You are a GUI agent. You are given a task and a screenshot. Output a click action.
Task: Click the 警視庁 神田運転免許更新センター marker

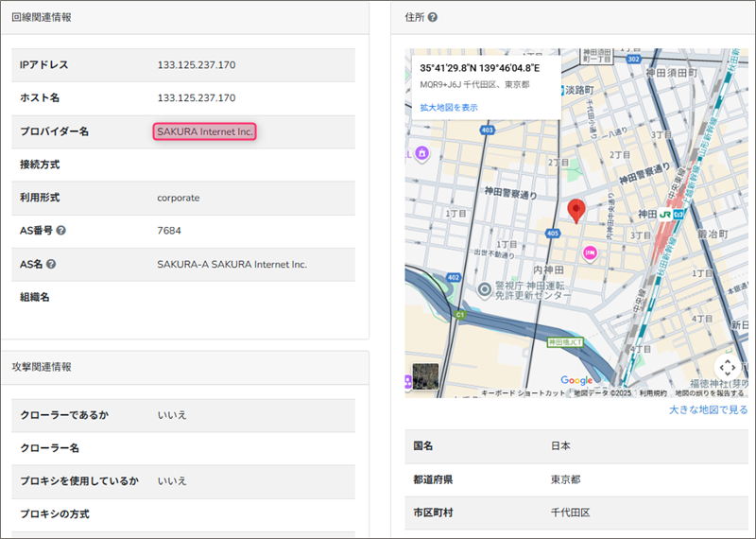[x=485, y=288]
